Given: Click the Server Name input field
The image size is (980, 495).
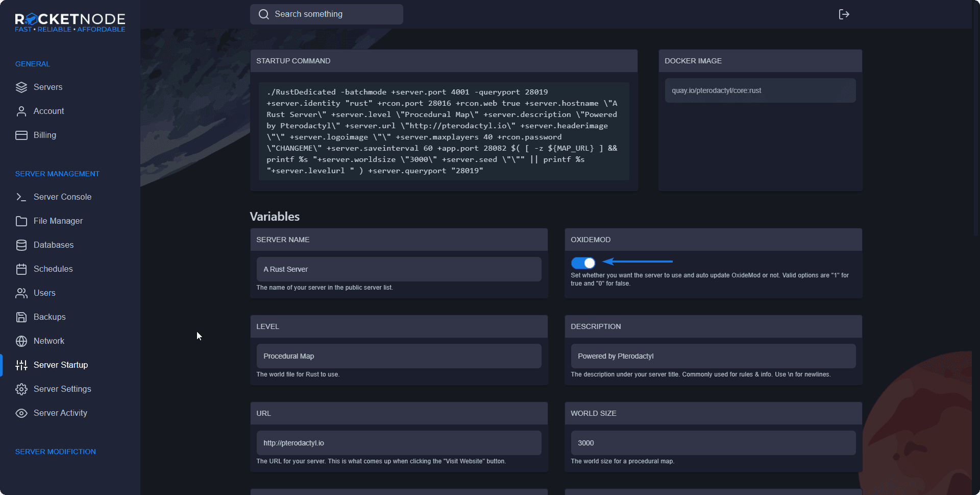Looking at the screenshot, I should pos(398,269).
